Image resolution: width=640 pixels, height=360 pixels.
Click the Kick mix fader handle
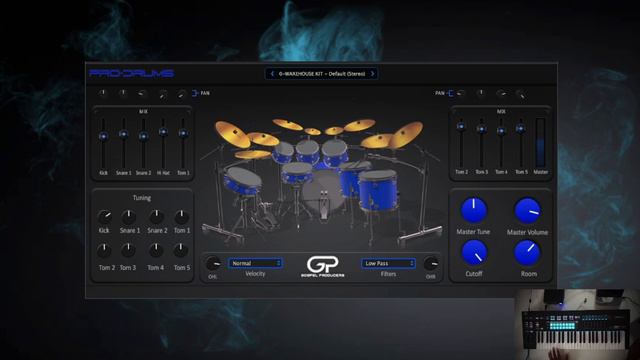(103, 136)
